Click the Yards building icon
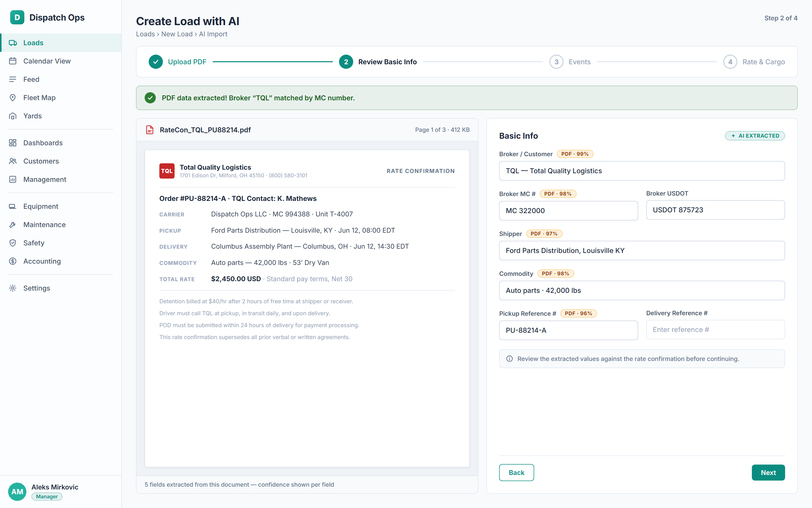The width and height of the screenshot is (812, 508). (13, 116)
